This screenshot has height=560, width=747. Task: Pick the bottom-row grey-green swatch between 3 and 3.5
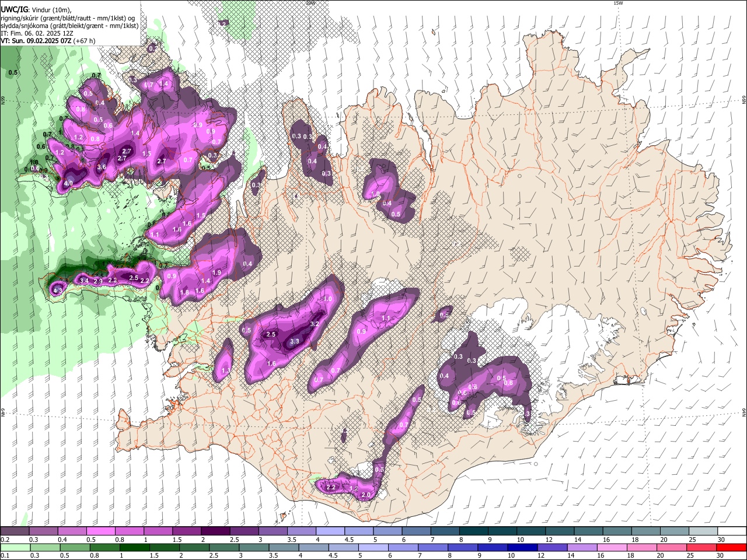pos(254,547)
